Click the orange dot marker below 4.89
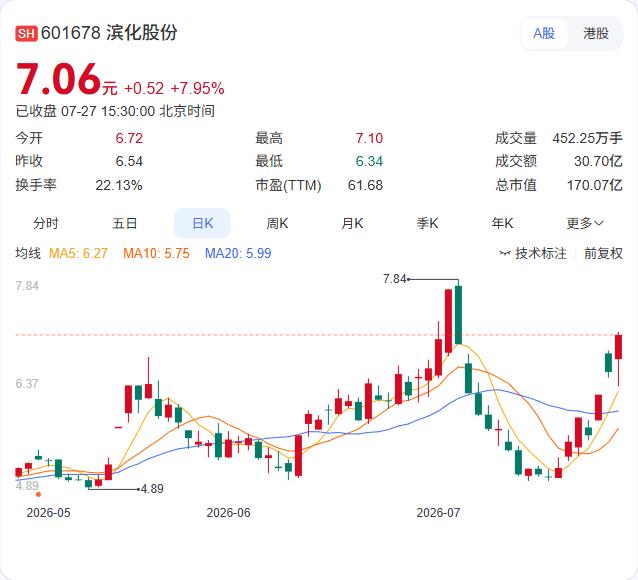Screen dimensions: 638x580 pyautogui.click(x=38, y=495)
